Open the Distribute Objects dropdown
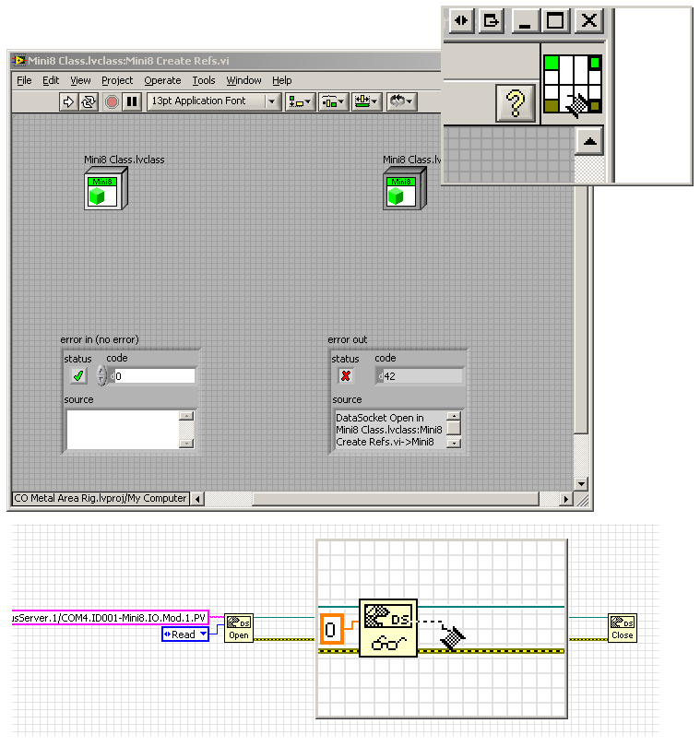 point(333,102)
